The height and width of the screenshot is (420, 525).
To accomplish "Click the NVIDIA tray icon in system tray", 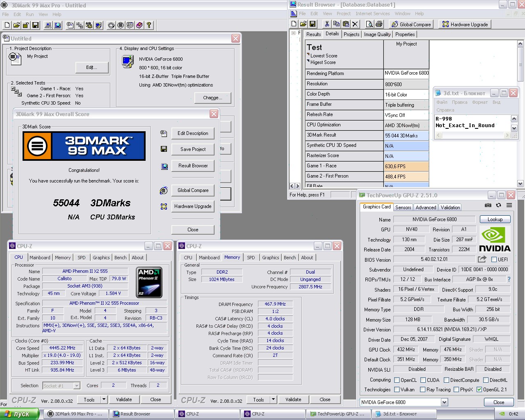I will pos(502,414).
